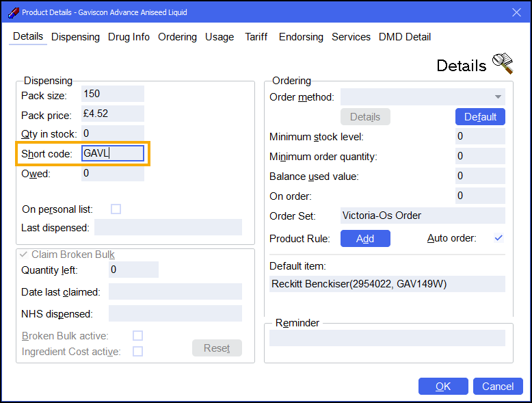Click the Reset button

coord(217,348)
